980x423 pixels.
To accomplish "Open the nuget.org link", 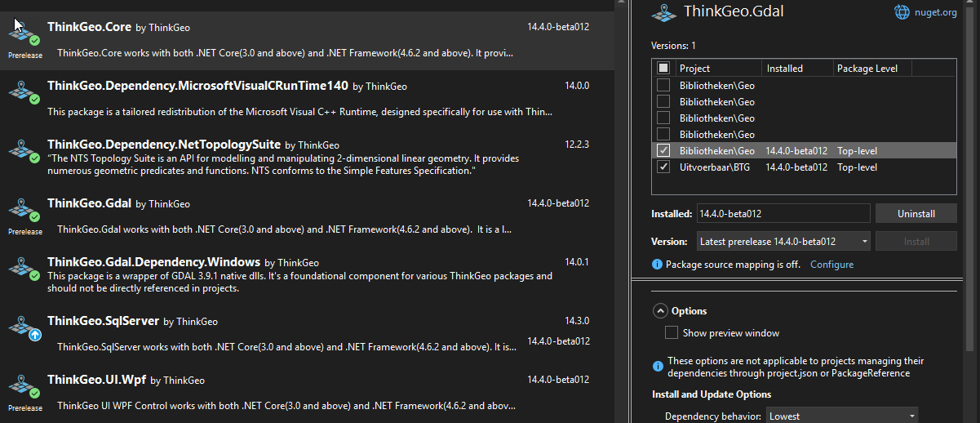I will (x=935, y=12).
